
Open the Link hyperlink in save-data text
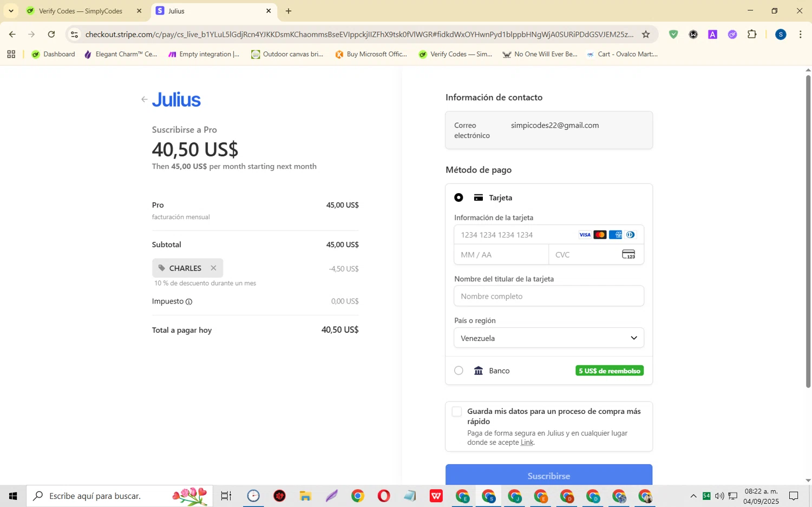pos(527,443)
